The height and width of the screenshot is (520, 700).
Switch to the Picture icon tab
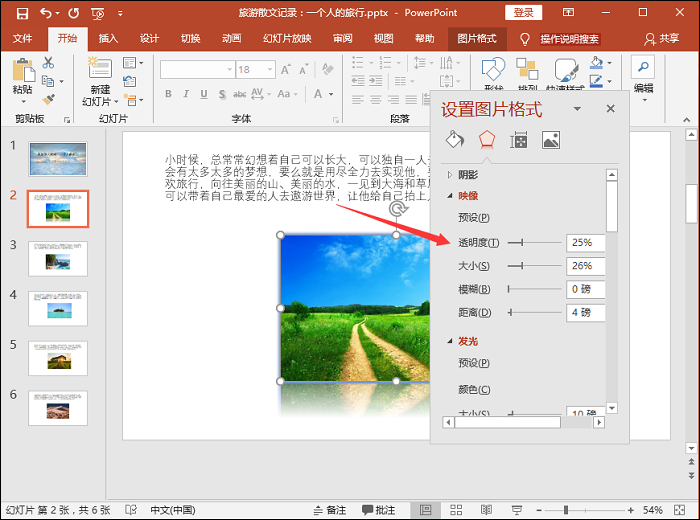550,140
